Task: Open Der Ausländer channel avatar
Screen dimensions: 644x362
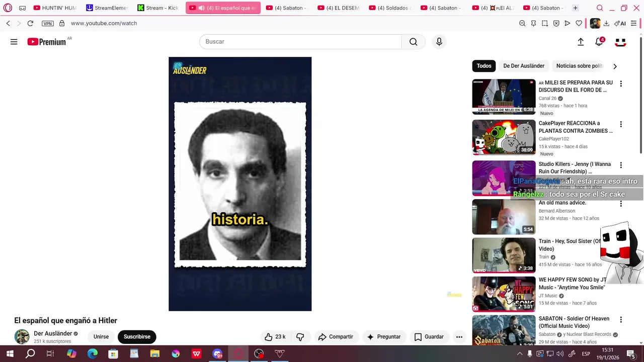Action: pyautogui.click(x=22, y=337)
